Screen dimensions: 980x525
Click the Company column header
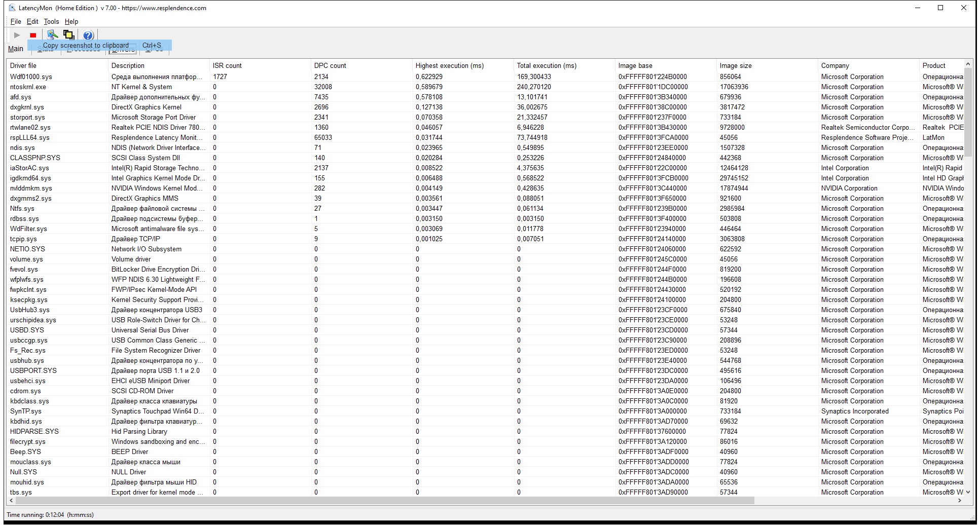(868, 65)
